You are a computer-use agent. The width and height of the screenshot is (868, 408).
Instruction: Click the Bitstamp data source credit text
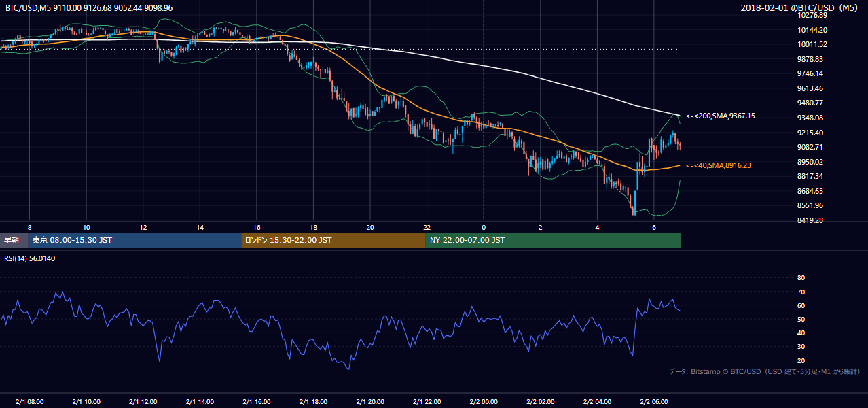pyautogui.click(x=765, y=372)
